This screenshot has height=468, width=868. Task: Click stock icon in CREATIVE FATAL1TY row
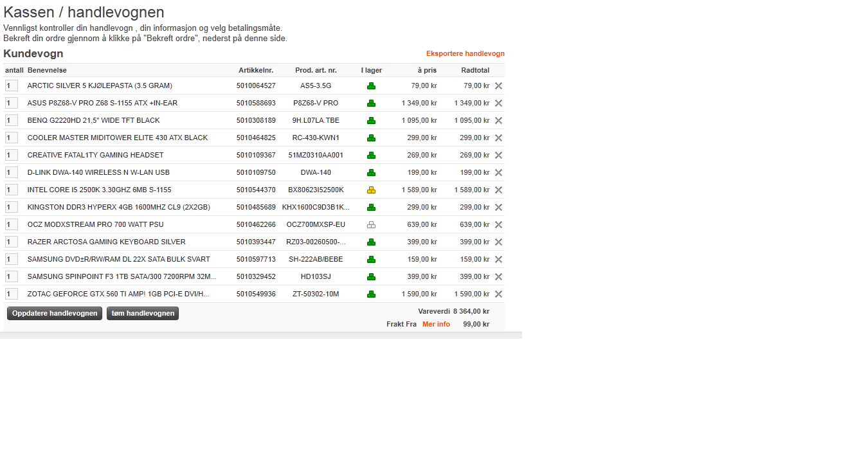point(371,155)
